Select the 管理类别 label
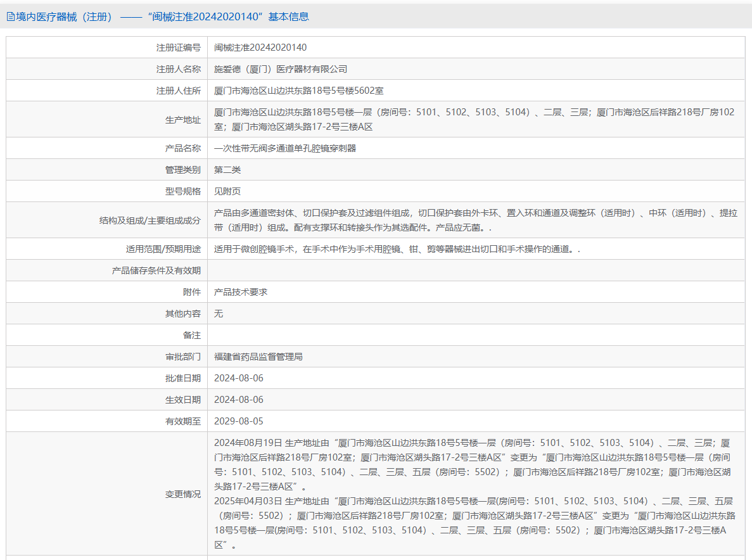752x560 pixels. (183, 170)
